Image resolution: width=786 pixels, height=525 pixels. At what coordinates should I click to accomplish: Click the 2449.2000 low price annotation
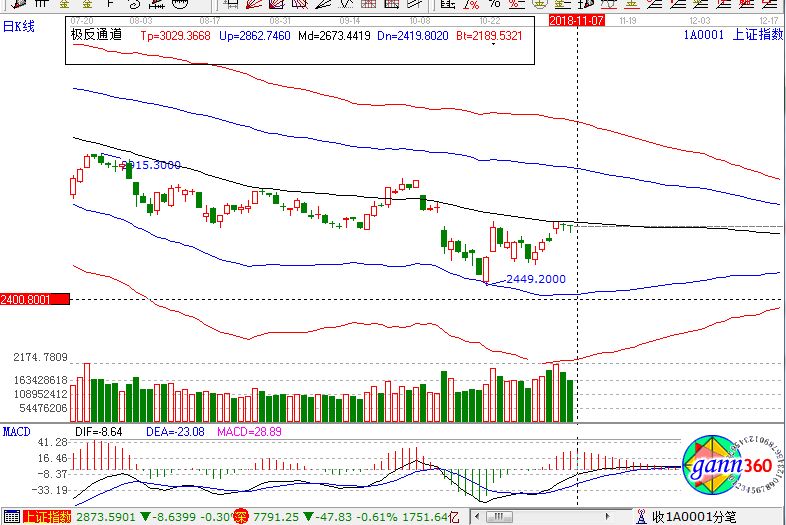[536, 279]
